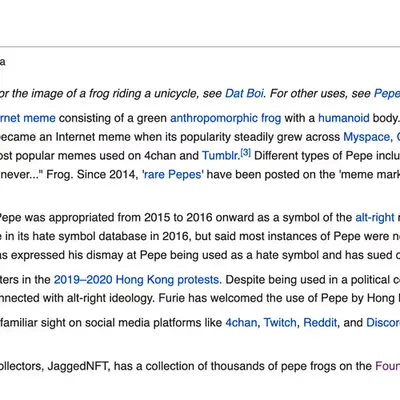This screenshot has width=400, height=400.
Task: Select the JaggedNFT text
Action: [78, 366]
